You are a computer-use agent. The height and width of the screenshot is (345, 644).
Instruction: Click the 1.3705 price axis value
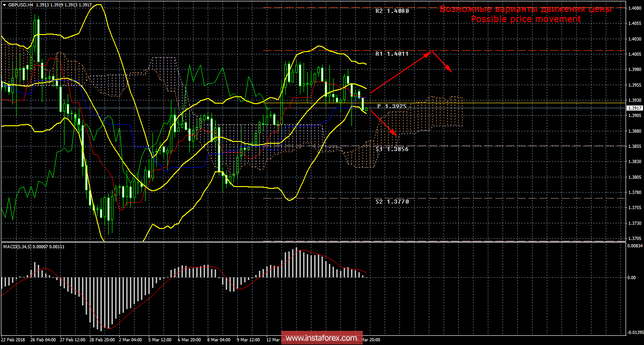point(634,239)
